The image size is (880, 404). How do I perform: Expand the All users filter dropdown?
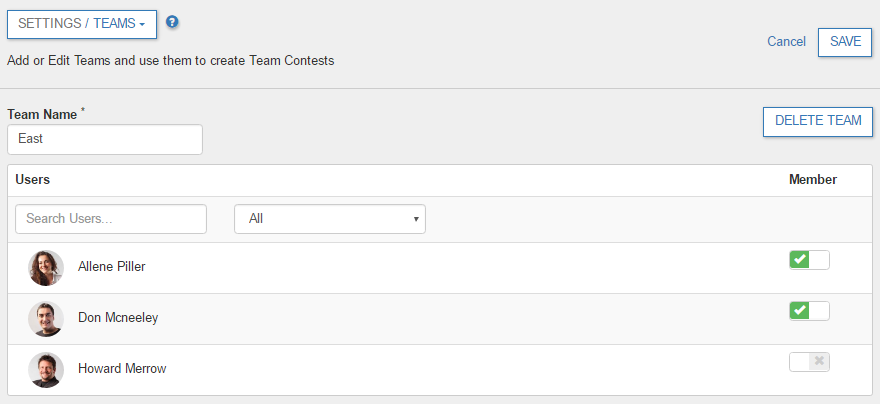[x=329, y=219]
